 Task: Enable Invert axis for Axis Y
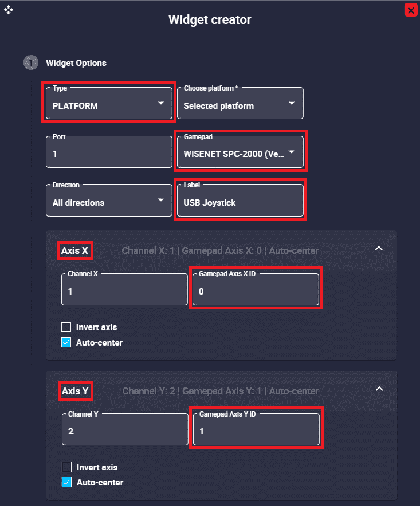66,467
